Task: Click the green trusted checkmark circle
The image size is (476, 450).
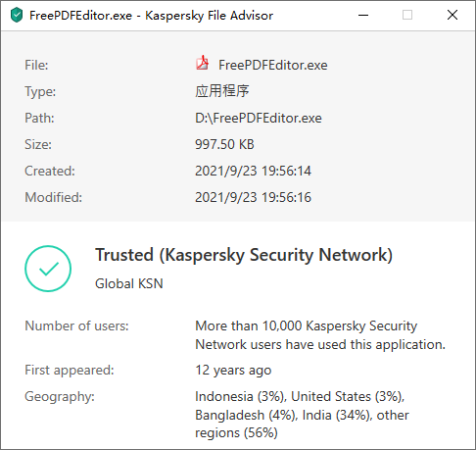Action: tap(48, 269)
